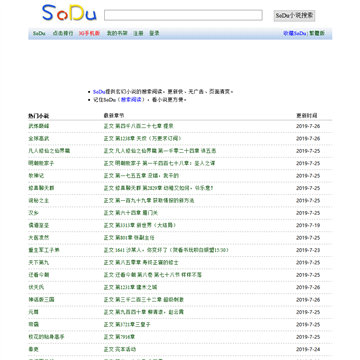Open the novel 诡秘之主

(39, 200)
